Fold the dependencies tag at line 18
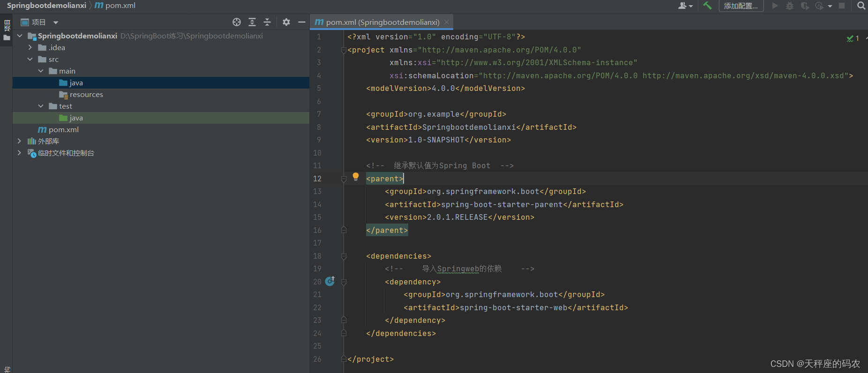The height and width of the screenshot is (373, 868). [x=344, y=256]
